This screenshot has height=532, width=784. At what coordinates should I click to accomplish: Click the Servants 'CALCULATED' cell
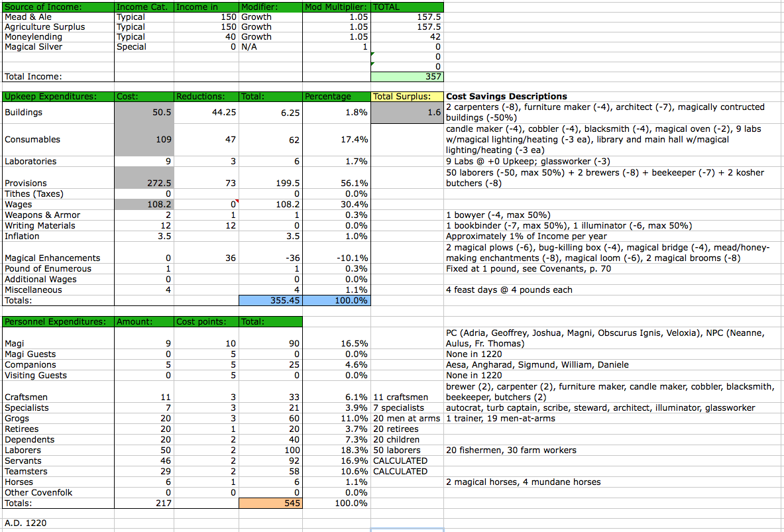tap(407, 461)
